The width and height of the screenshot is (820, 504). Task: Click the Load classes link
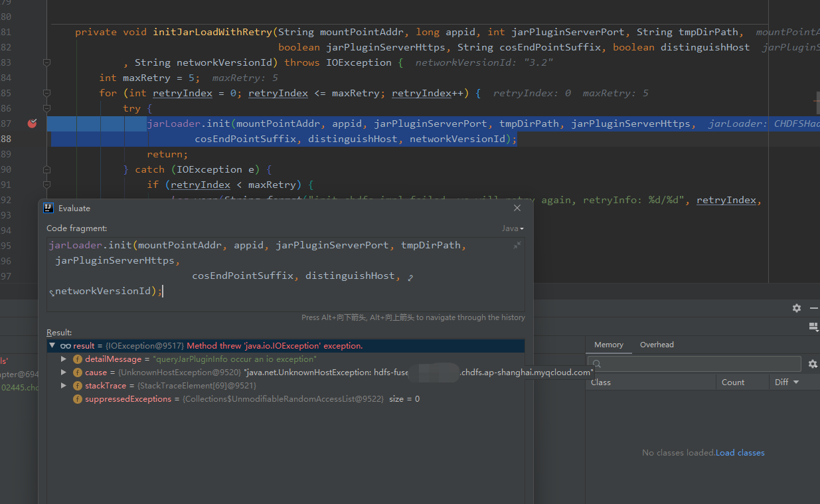tap(740, 452)
